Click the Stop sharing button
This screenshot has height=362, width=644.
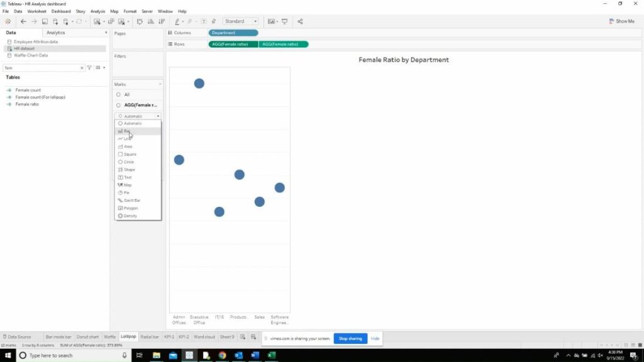[350, 338]
